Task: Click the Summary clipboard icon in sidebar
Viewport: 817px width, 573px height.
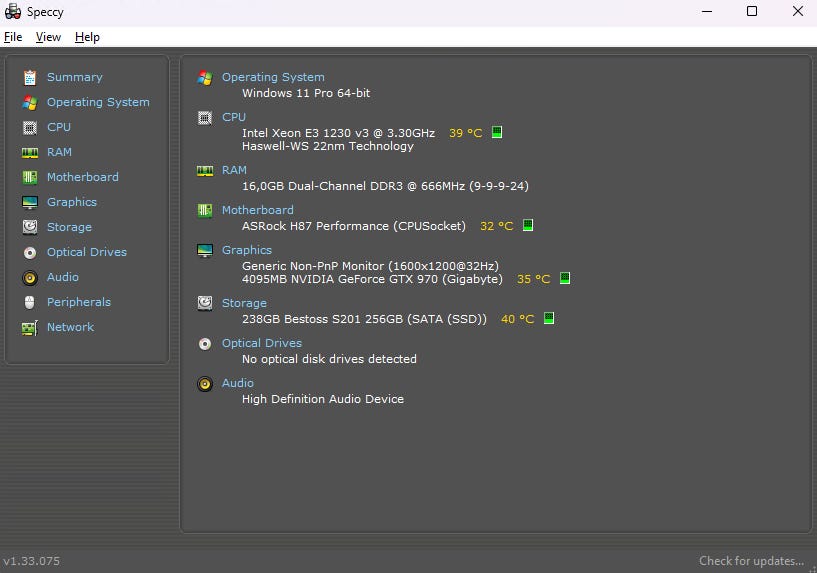Action: click(x=30, y=78)
